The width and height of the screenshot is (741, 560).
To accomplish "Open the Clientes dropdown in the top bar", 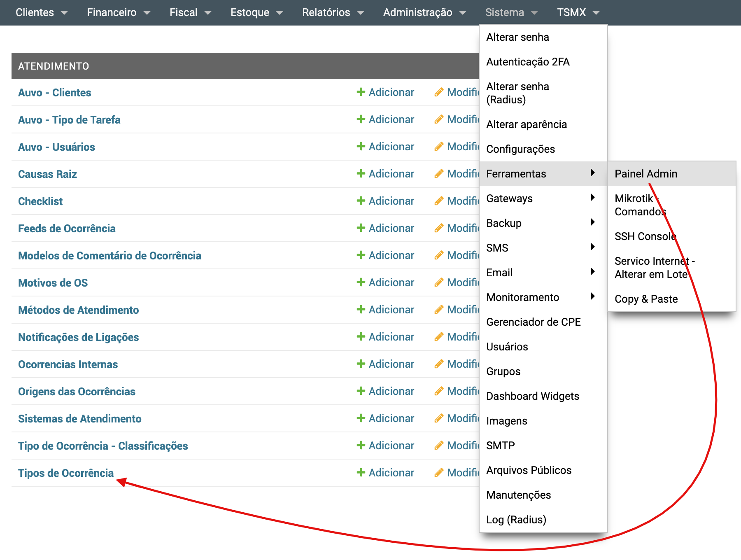I will pos(41,12).
